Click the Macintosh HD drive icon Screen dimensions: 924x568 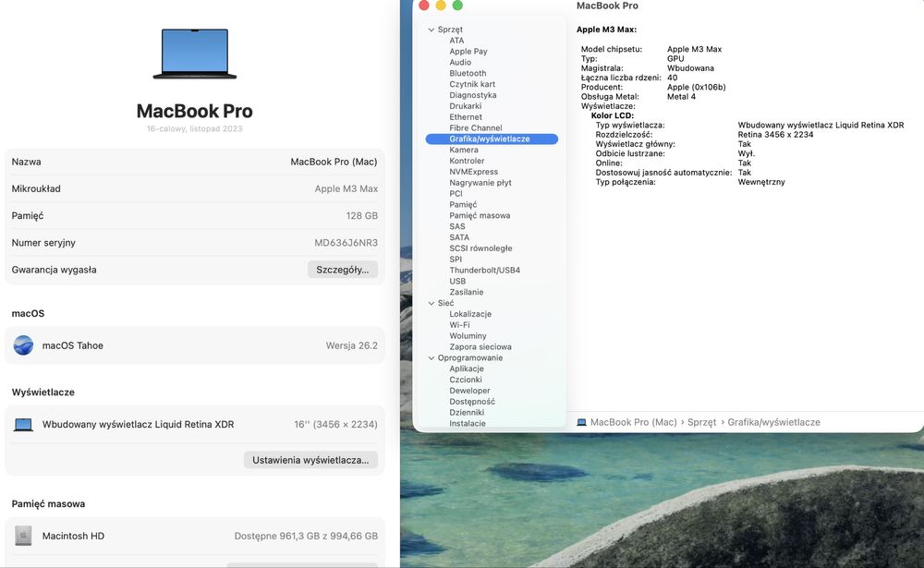24,536
